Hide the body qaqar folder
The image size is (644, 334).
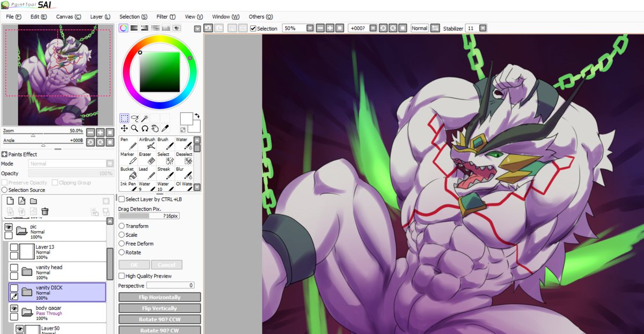[14, 309]
